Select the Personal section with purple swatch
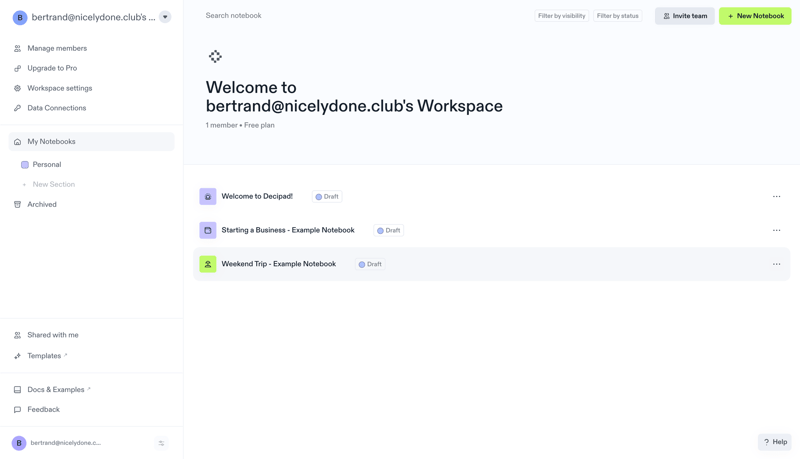This screenshot has height=459, width=800. tap(46, 164)
